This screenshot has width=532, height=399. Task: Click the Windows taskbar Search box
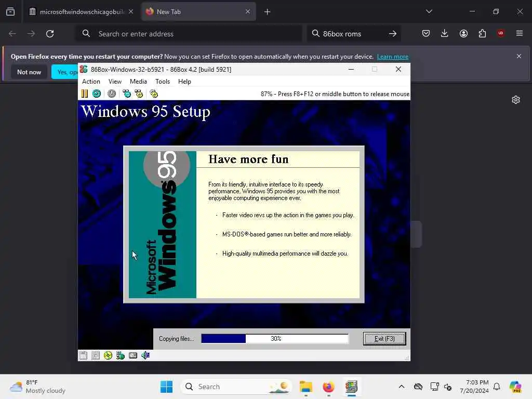click(x=236, y=387)
